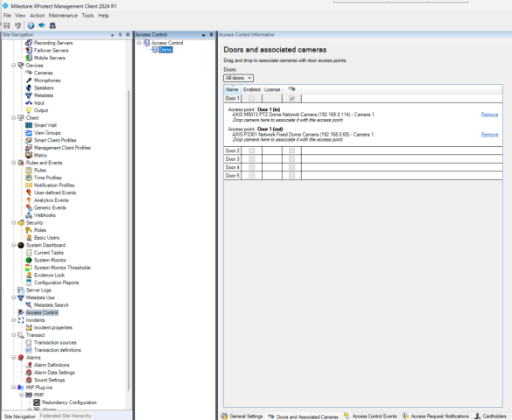Open Help via the blue question mark icon
The height and width of the screenshot is (420, 512).
(31, 25)
